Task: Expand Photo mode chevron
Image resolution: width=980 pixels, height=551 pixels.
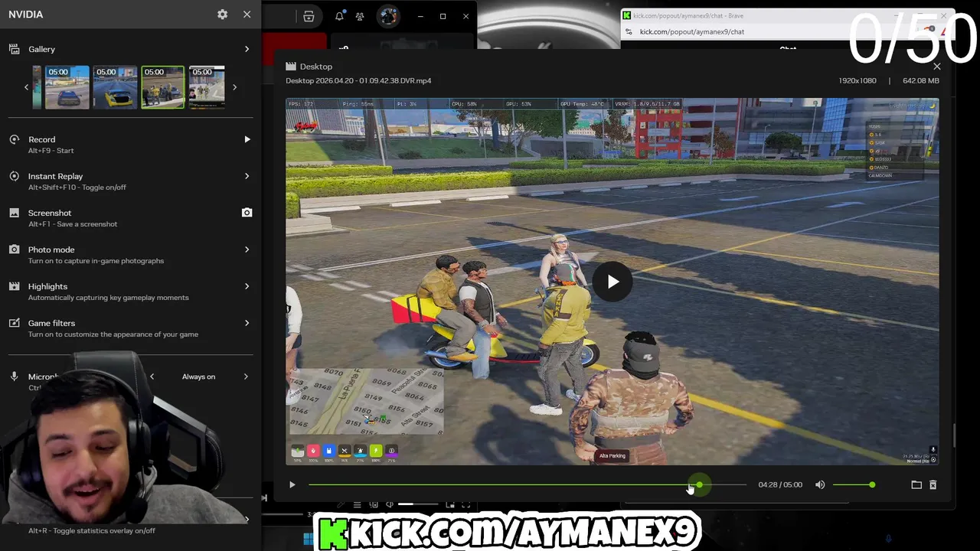Action: [247, 249]
